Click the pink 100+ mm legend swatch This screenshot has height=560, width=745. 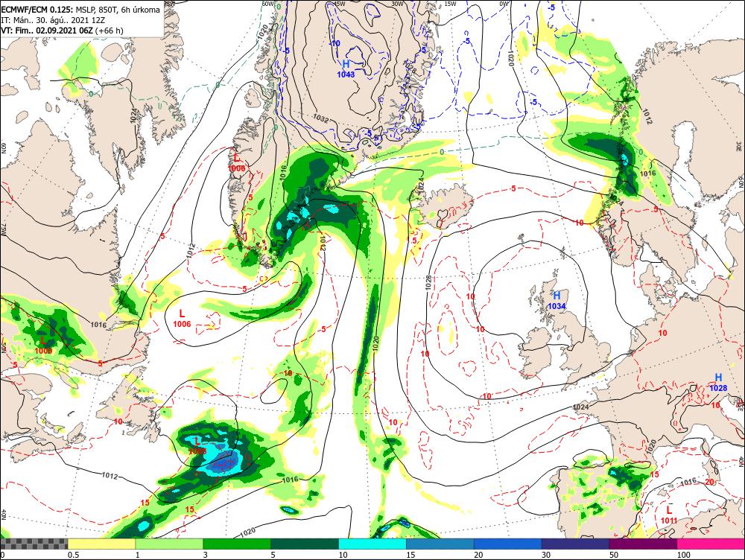pyautogui.click(x=711, y=544)
